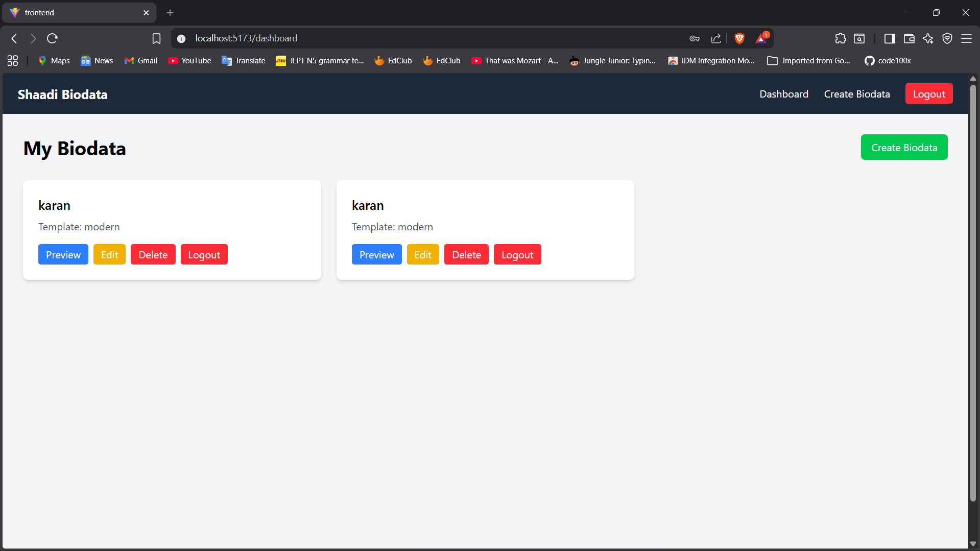Open the browser main hamburger menu

966,38
